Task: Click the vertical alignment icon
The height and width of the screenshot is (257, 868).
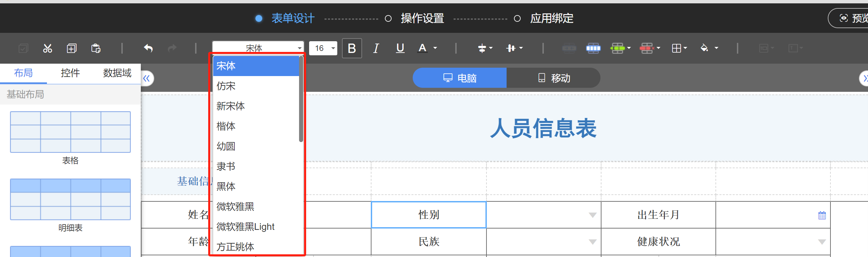Action: [x=511, y=49]
